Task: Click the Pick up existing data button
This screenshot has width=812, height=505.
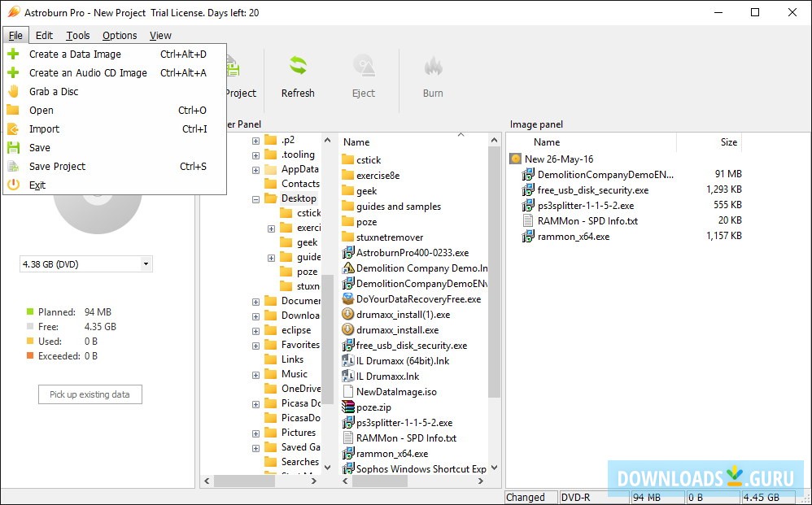Action: (x=89, y=394)
